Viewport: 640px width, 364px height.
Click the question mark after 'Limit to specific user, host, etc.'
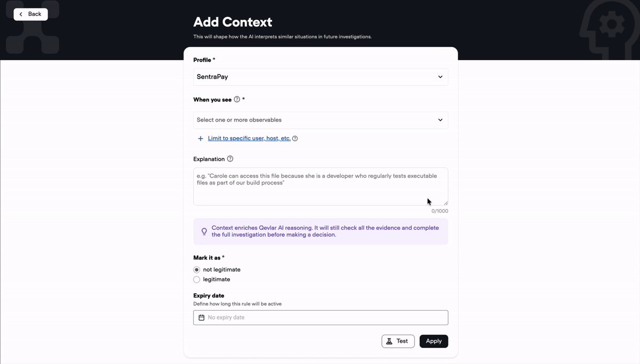295,139
